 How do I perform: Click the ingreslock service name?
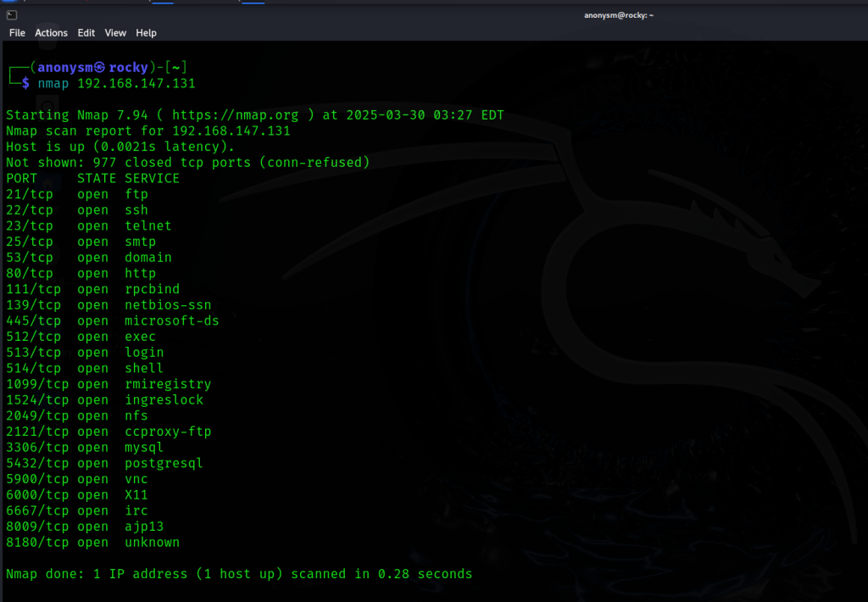(x=164, y=400)
